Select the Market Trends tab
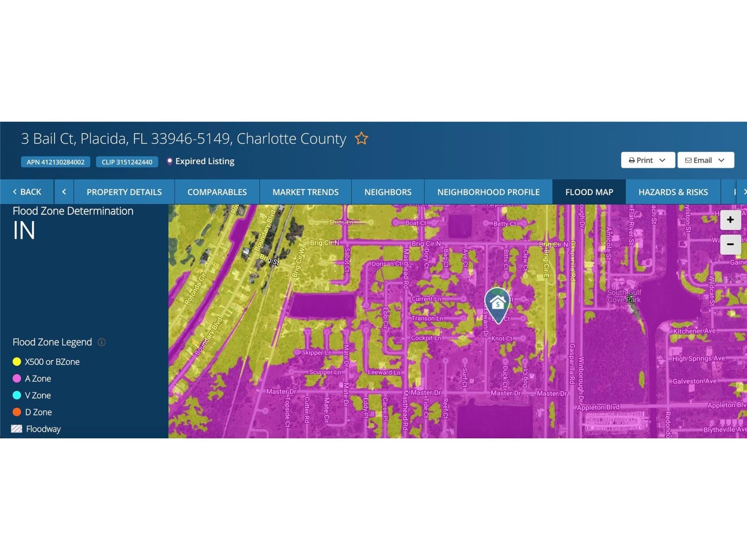 coord(305,192)
